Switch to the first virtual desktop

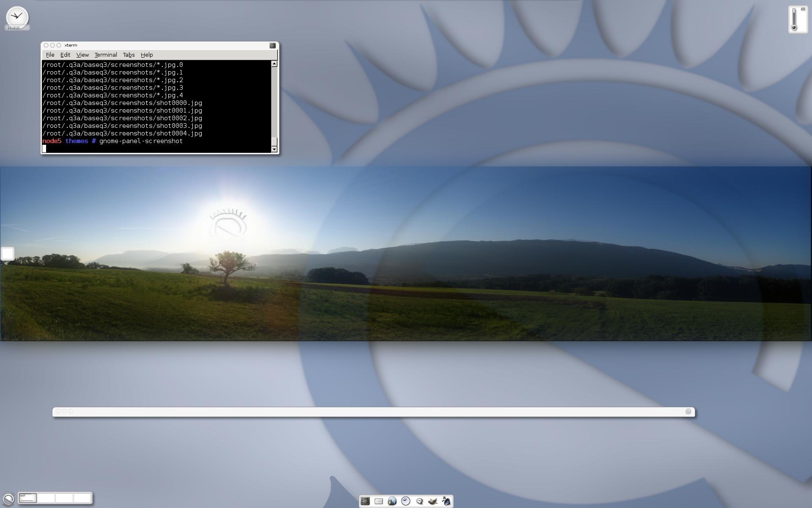[x=28, y=498]
